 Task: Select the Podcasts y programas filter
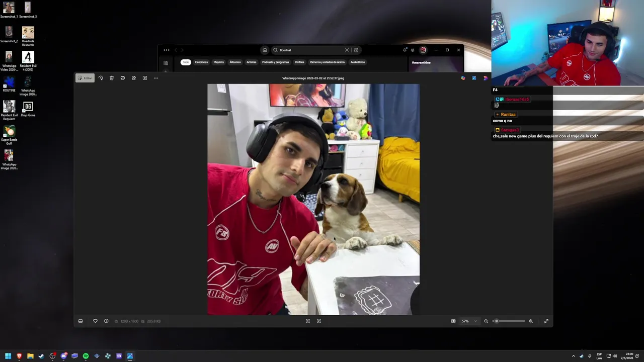pyautogui.click(x=275, y=62)
